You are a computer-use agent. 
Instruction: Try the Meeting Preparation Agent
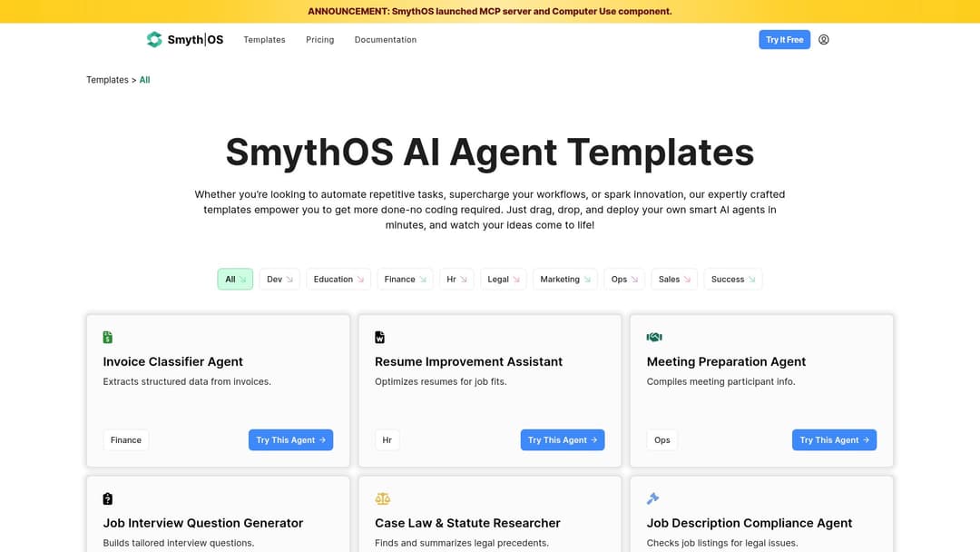click(835, 440)
